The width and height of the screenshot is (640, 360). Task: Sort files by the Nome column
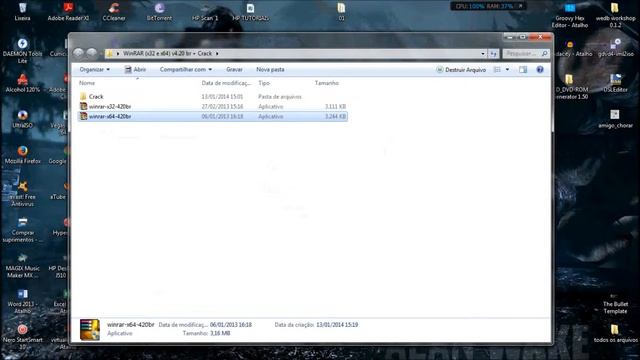tap(87, 83)
